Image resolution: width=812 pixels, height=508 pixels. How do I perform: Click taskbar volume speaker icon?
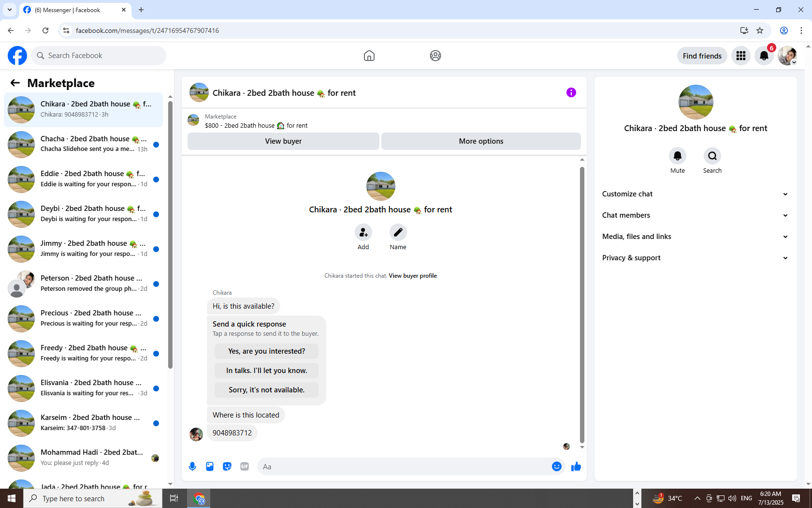pos(732,498)
